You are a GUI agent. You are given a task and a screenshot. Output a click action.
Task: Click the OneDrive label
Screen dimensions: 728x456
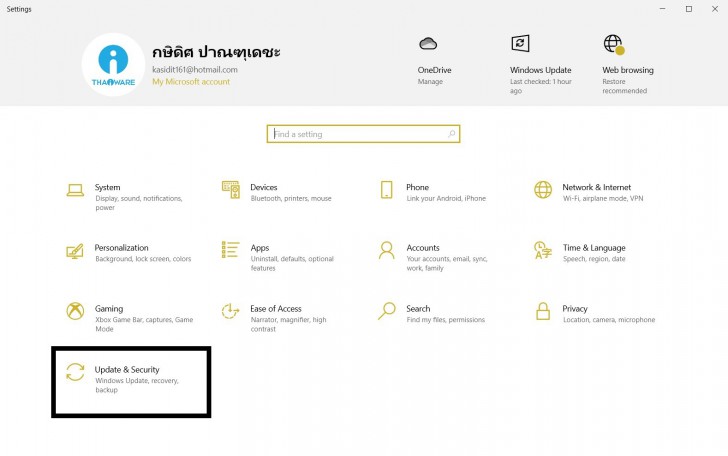point(434,70)
